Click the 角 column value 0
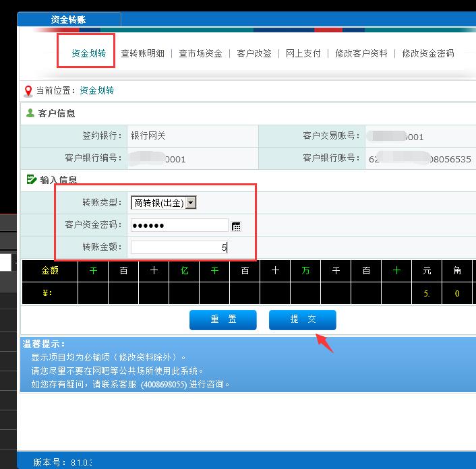The width and height of the screenshot is (476, 469). point(457,293)
